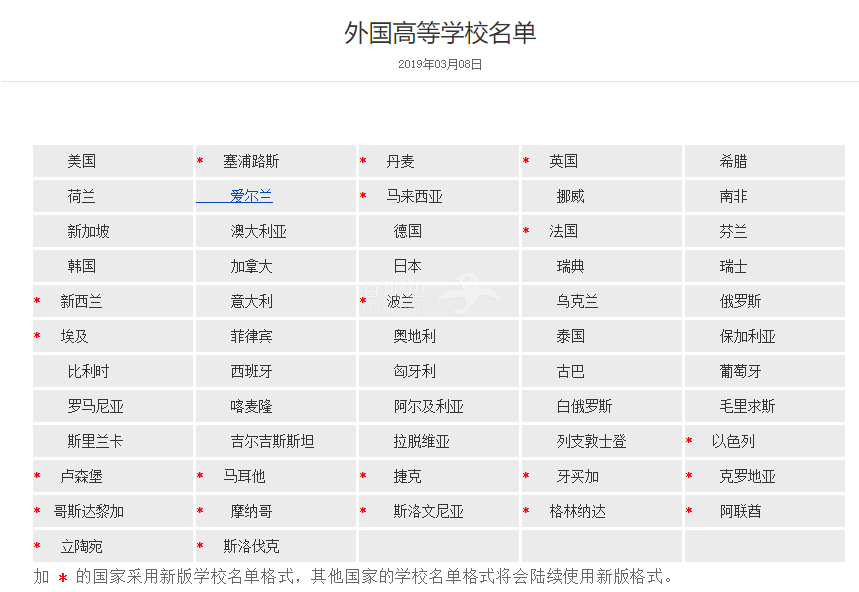Open the 塞浦路斯 school list
The width and height of the screenshot is (859, 592).
click(251, 161)
